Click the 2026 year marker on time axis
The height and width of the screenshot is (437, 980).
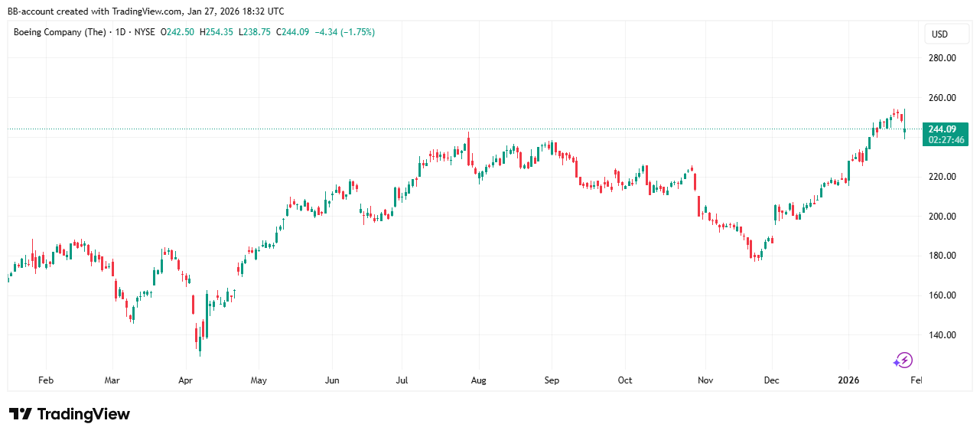pos(848,380)
